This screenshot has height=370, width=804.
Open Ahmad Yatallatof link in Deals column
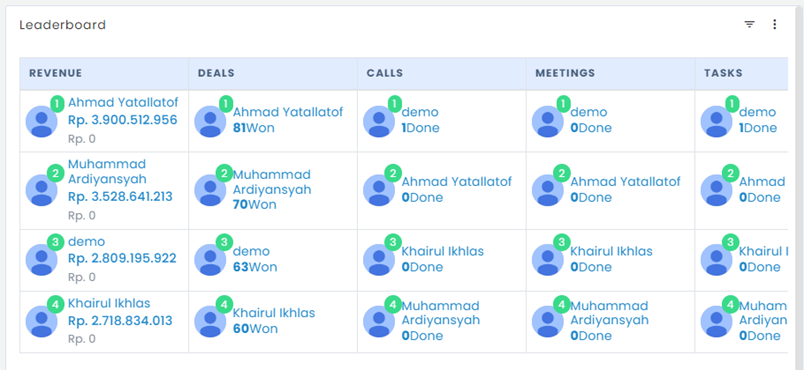tap(288, 112)
